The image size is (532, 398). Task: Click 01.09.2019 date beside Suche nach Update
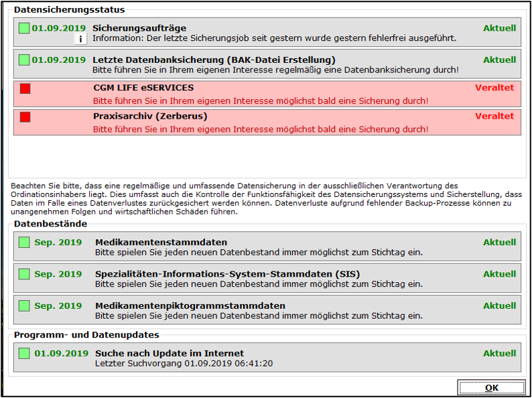61,353
